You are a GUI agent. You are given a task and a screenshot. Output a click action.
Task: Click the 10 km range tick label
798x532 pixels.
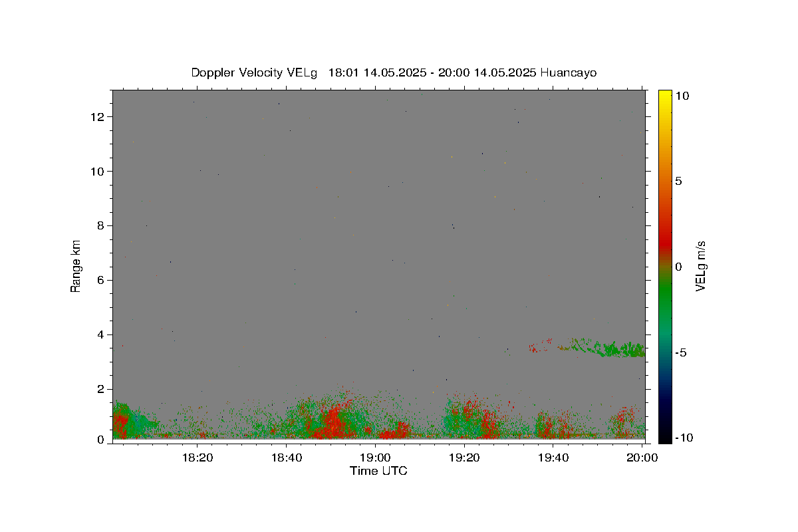(99, 172)
